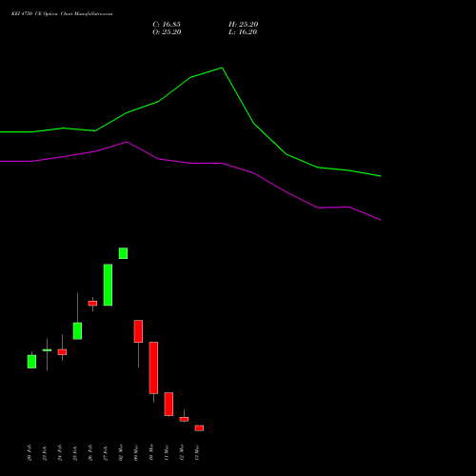
Task: Click the low value 'L: 16.20'
Action: 243,32
